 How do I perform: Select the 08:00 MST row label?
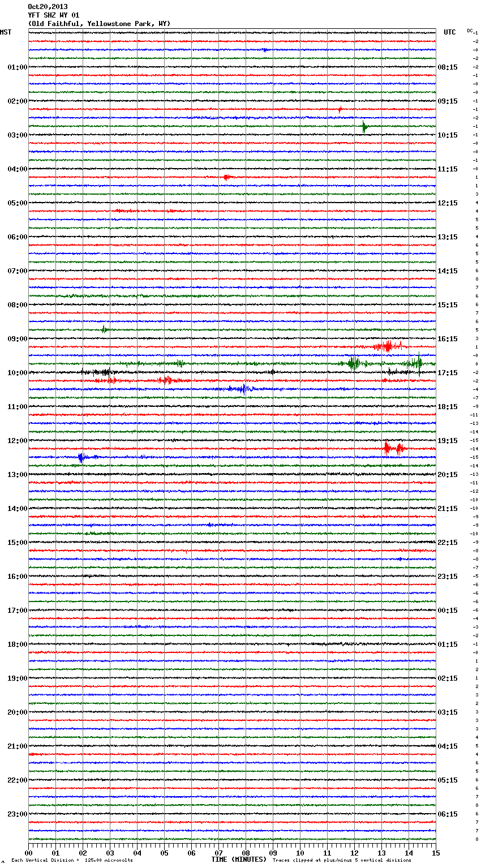pyautogui.click(x=17, y=305)
